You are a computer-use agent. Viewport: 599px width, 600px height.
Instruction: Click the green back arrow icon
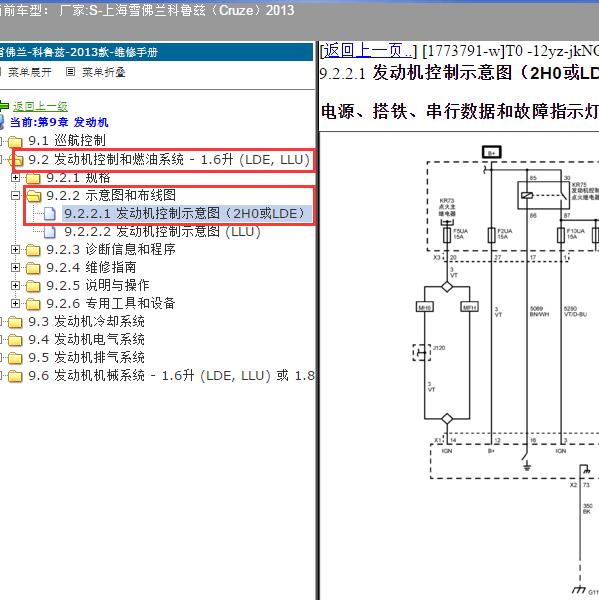coord(4,106)
